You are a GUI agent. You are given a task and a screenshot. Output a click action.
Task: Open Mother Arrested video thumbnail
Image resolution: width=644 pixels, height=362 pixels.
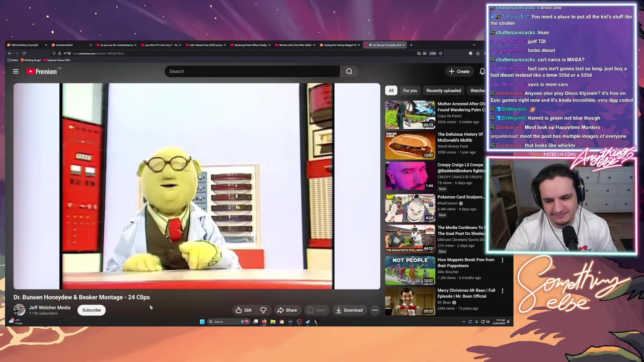(410, 115)
